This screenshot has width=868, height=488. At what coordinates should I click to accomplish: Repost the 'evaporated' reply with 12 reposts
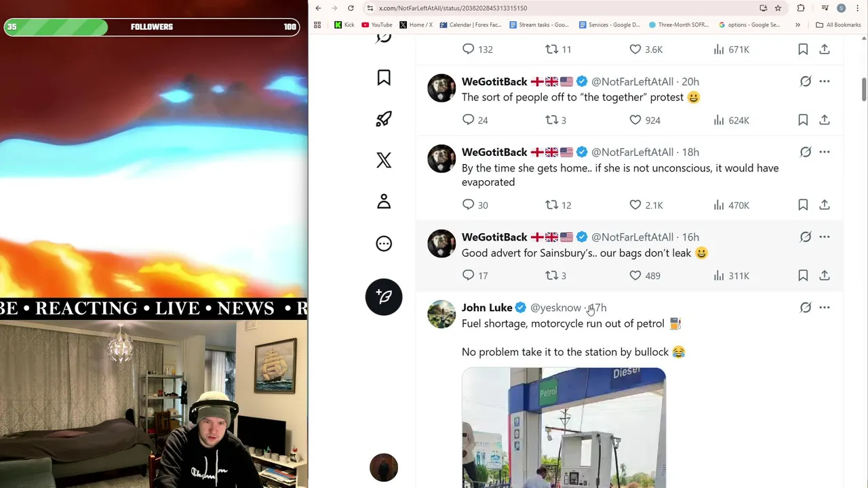tap(552, 205)
